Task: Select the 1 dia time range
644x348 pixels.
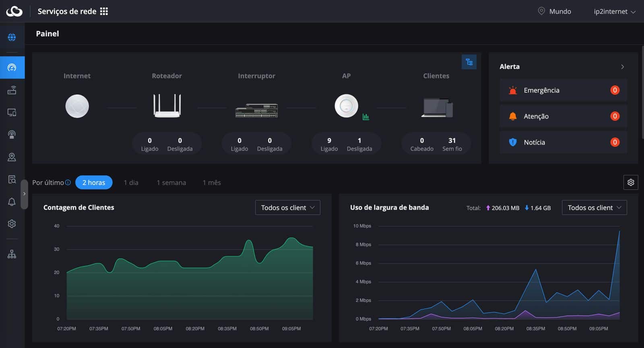Action: [131, 183]
